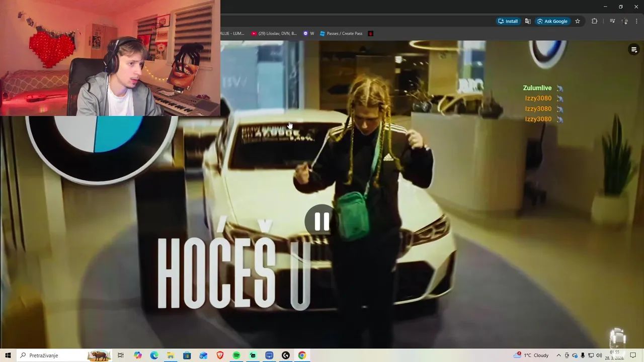
Task: Launch Copilot from the taskbar
Action: [138, 355]
